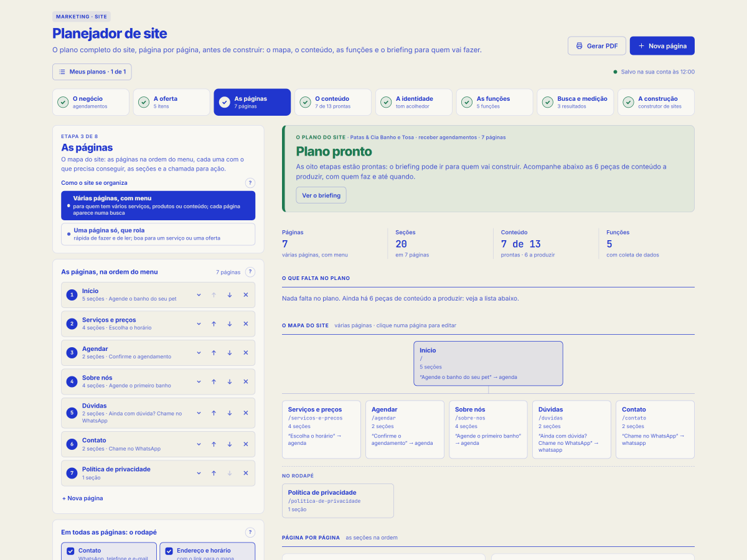Expand Sobre nós page details
This screenshot has height=560, width=747.
pyautogui.click(x=199, y=381)
